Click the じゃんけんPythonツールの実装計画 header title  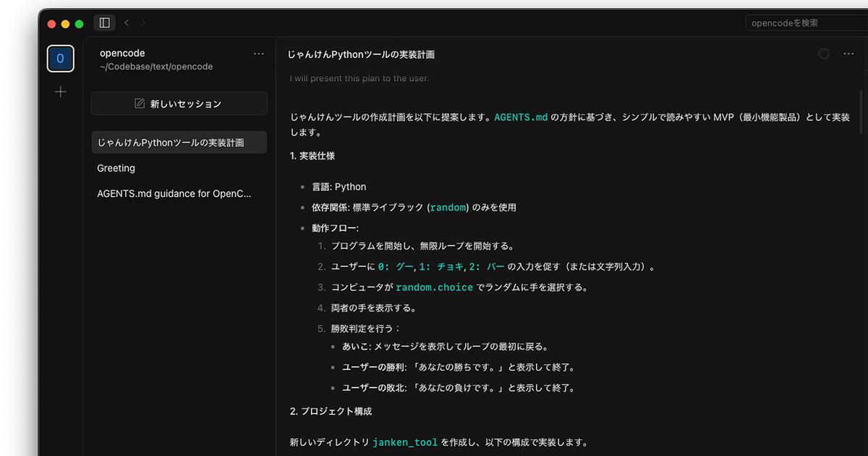click(361, 54)
